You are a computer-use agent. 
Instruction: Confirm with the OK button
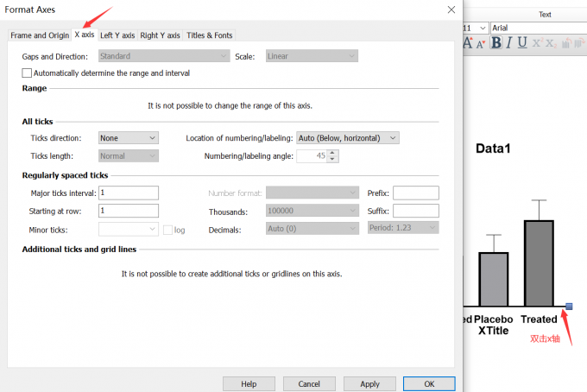(x=429, y=383)
